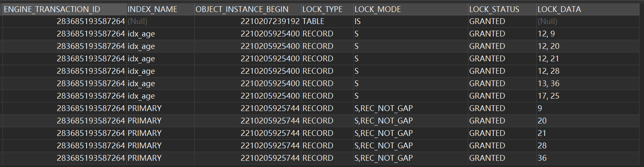Image resolution: width=644 pixels, height=167 pixels.
Task: Click the lock data cell '12, 28'
Action: tap(590, 71)
